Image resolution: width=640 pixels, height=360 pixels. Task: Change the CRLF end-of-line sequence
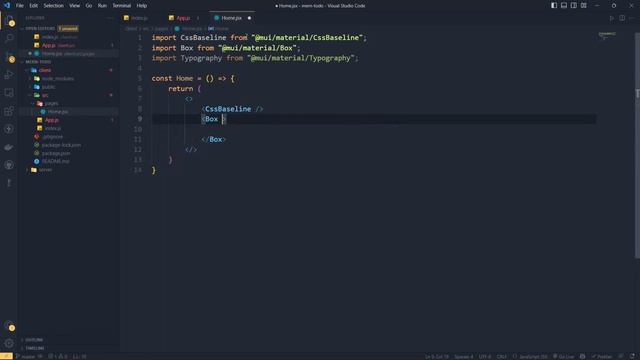pos(502,356)
